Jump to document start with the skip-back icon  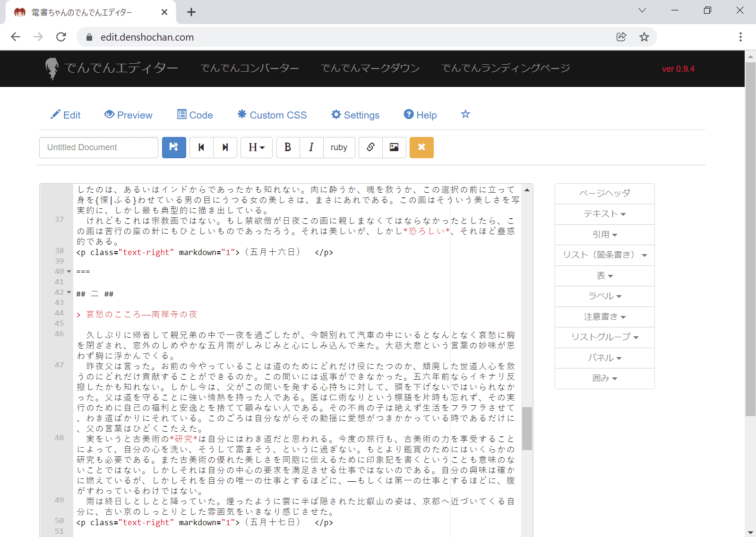click(x=201, y=147)
